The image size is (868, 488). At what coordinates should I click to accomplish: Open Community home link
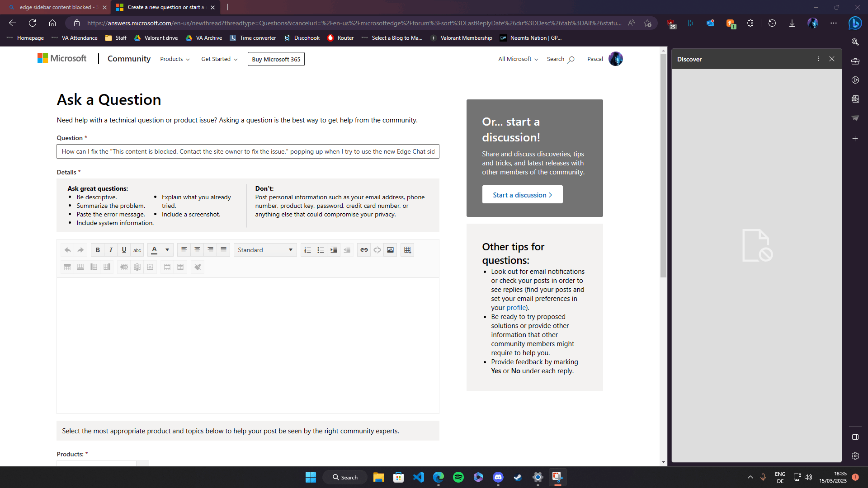pyautogui.click(x=129, y=59)
